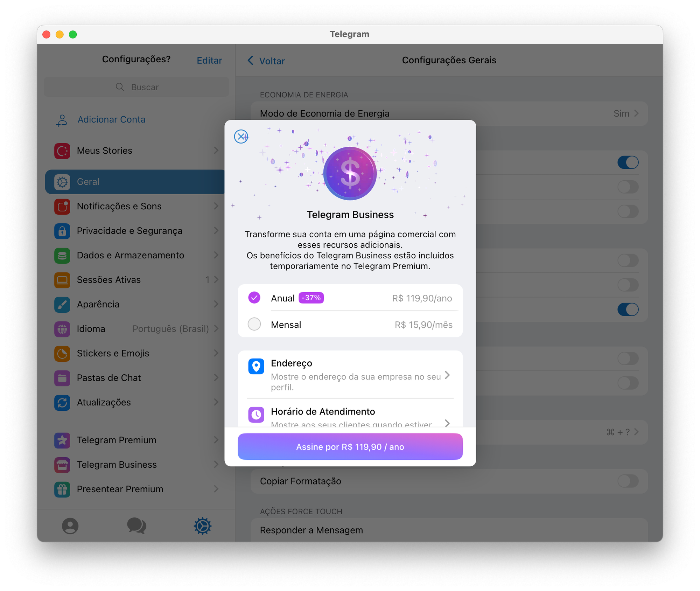This screenshot has width=700, height=591.
Task: Click the Telegram Business dollar coin image
Action: [x=350, y=173]
